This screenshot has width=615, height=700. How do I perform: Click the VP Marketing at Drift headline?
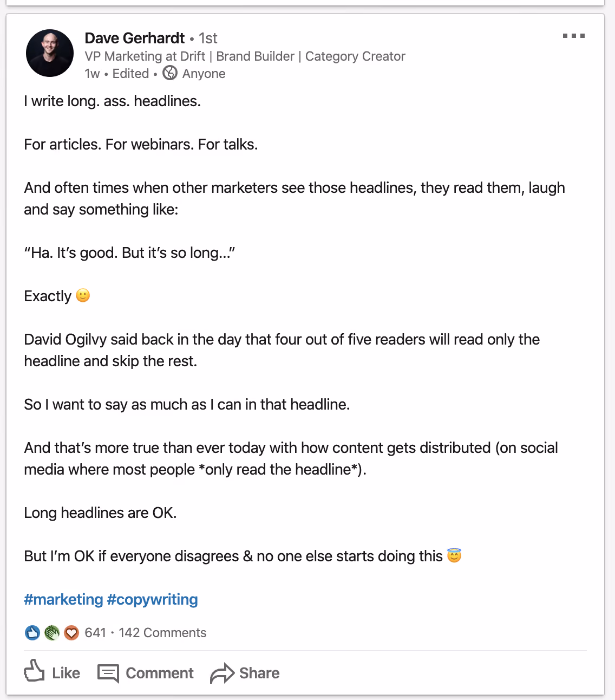click(245, 56)
